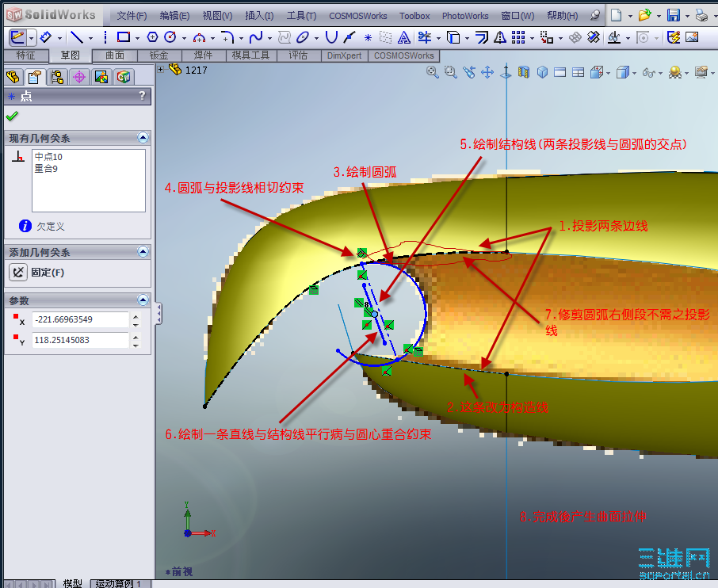Switch to the 曲面 tab
This screenshot has height=588, width=718.
115,55
